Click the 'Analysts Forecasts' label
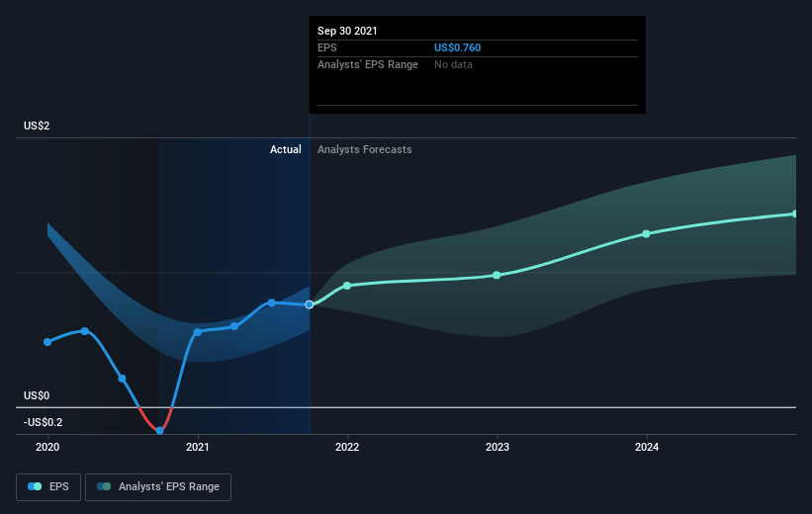812x514 pixels. pos(365,149)
